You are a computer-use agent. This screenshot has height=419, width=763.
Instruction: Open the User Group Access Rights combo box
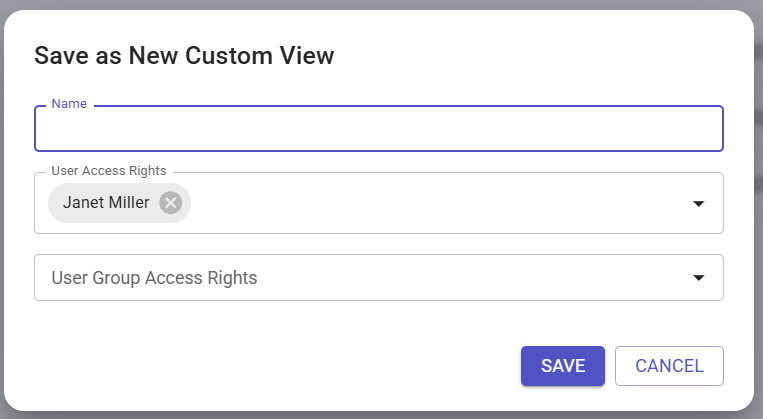379,277
